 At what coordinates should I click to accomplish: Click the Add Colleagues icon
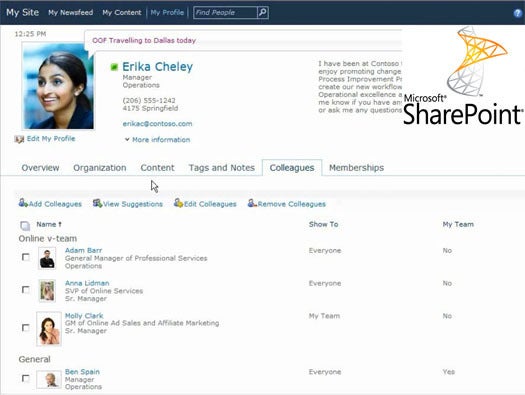click(x=23, y=203)
